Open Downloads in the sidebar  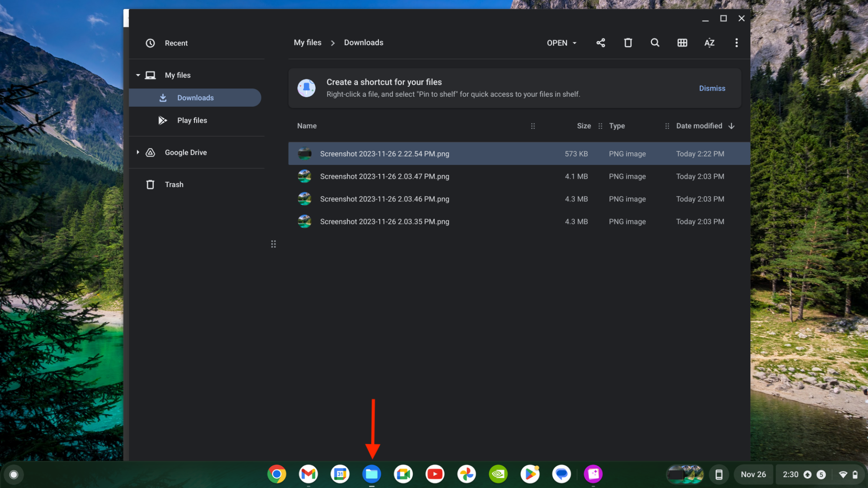(x=195, y=98)
